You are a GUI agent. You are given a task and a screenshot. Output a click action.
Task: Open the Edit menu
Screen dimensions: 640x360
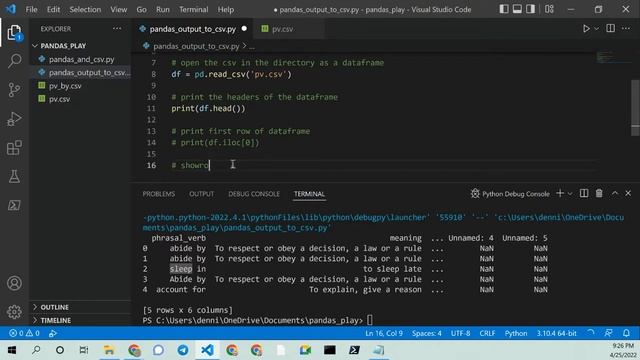point(53,9)
